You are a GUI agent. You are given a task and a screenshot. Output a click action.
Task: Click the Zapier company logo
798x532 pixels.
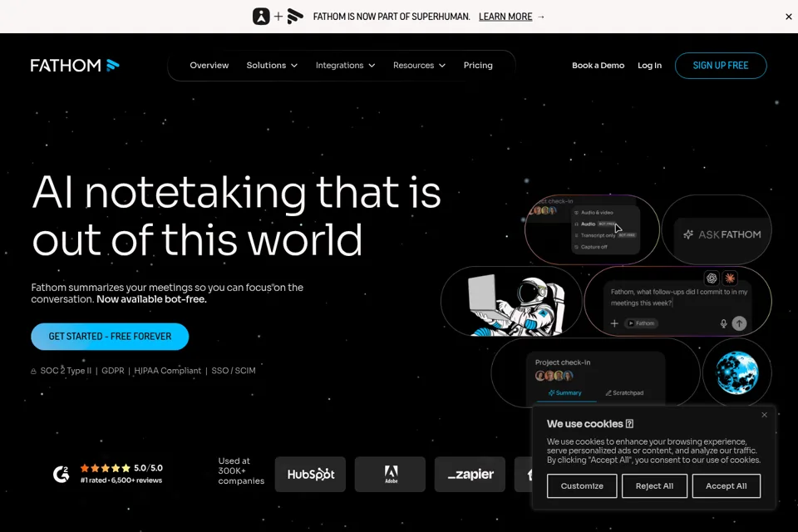470,475
